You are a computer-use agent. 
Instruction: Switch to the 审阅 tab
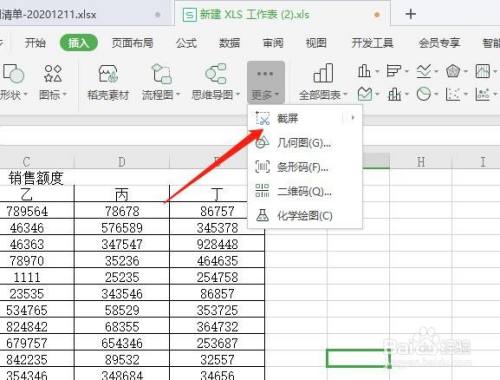[x=273, y=43]
